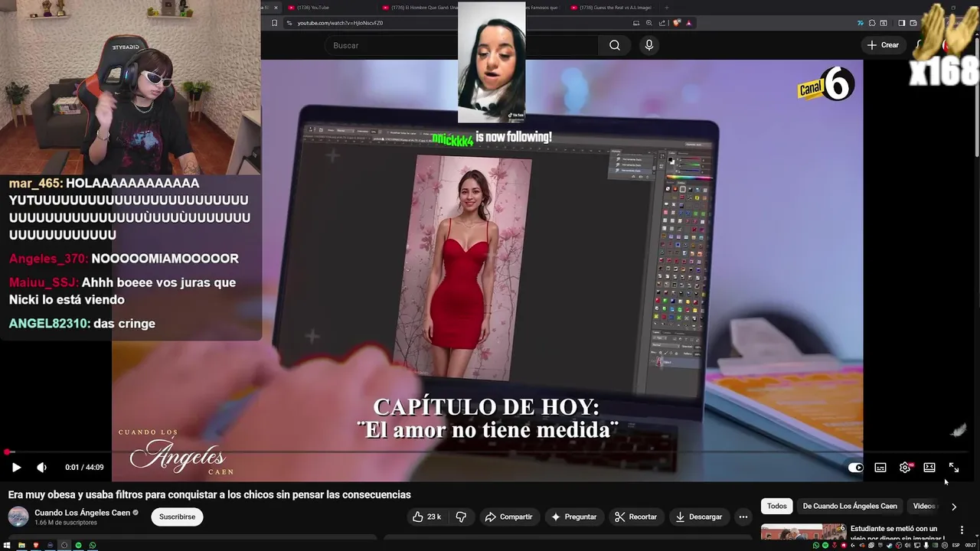Image resolution: width=980 pixels, height=551 pixels.
Task: Click ANGEL82310 username in chat overlay
Action: pos(49,324)
